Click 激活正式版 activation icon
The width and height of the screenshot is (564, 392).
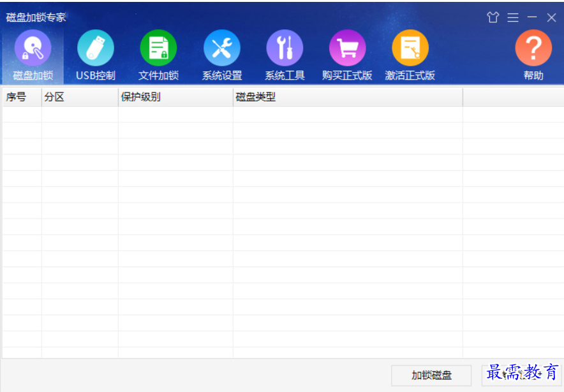point(410,48)
